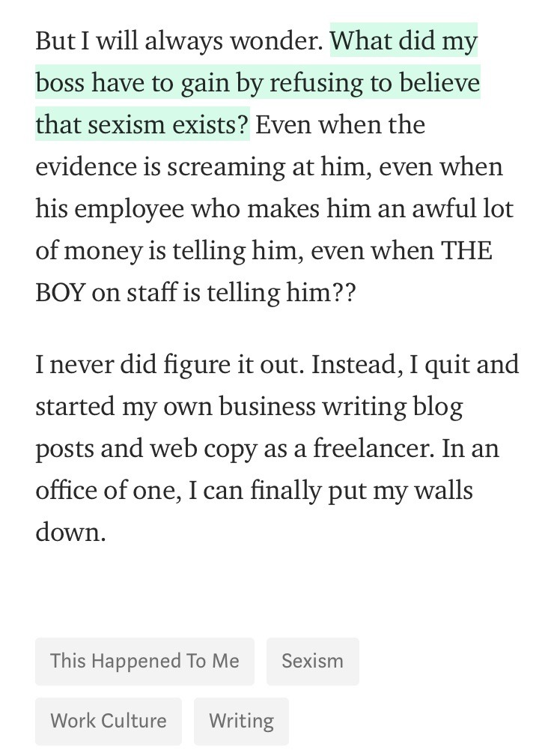Viewport: 560px width, 756px height.
Task: Click the words "Instead, I quit and"
Action: [415, 365]
